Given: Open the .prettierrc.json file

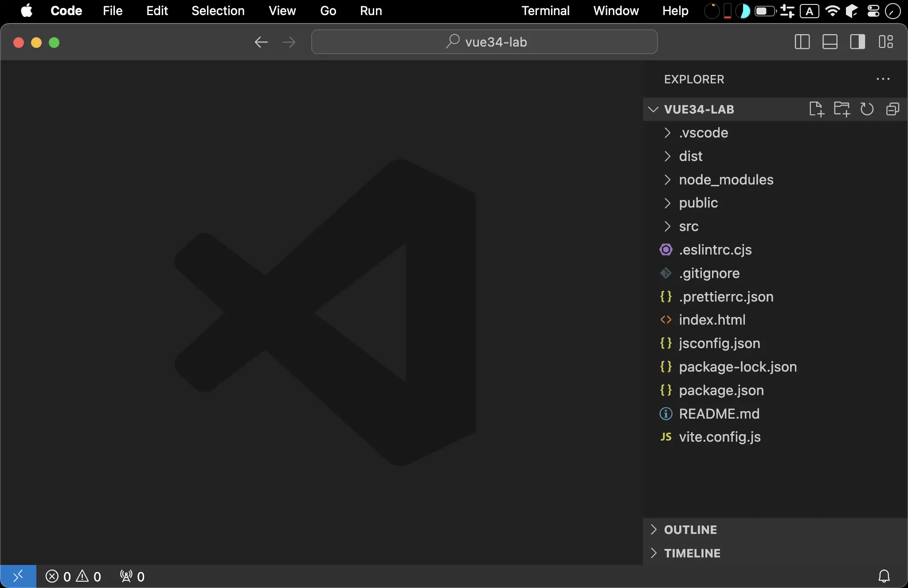Looking at the screenshot, I should click(x=775, y=297).
